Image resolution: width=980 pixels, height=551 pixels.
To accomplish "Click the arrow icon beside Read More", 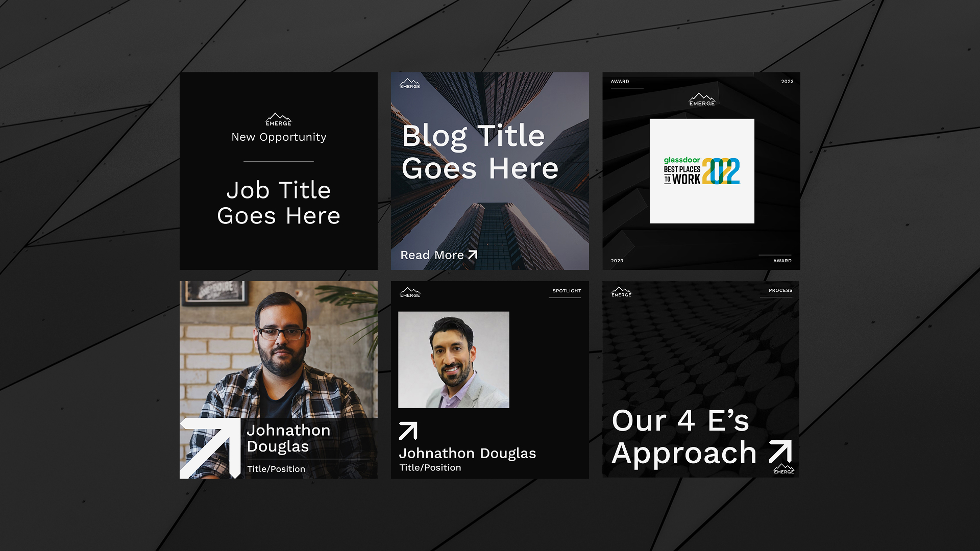I will tap(473, 255).
